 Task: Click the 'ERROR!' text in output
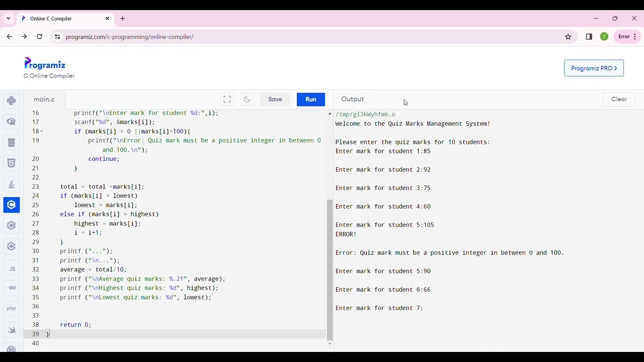click(346, 234)
